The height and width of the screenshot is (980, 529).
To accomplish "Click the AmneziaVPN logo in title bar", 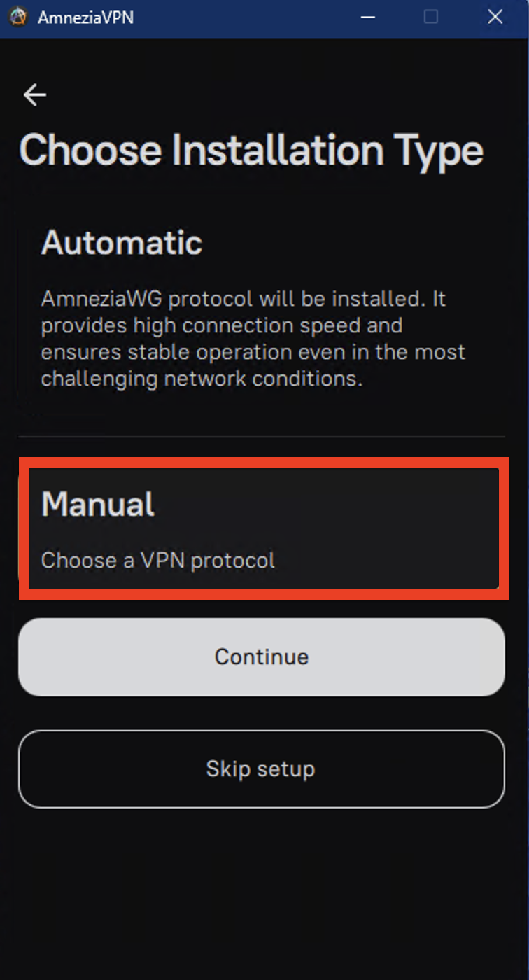I will [x=18, y=17].
